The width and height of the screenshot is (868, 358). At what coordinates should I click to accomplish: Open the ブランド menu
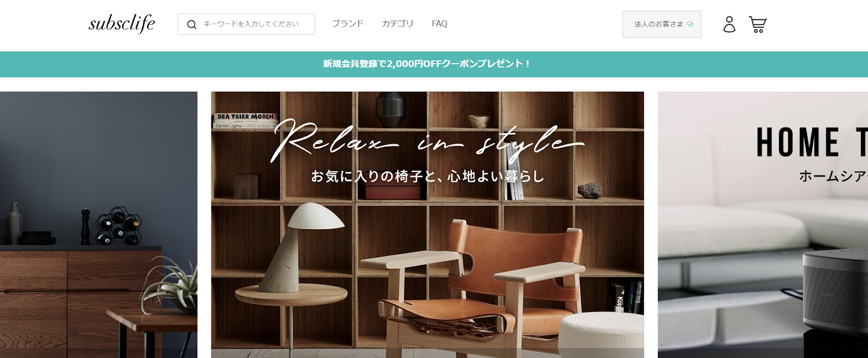coord(348,24)
